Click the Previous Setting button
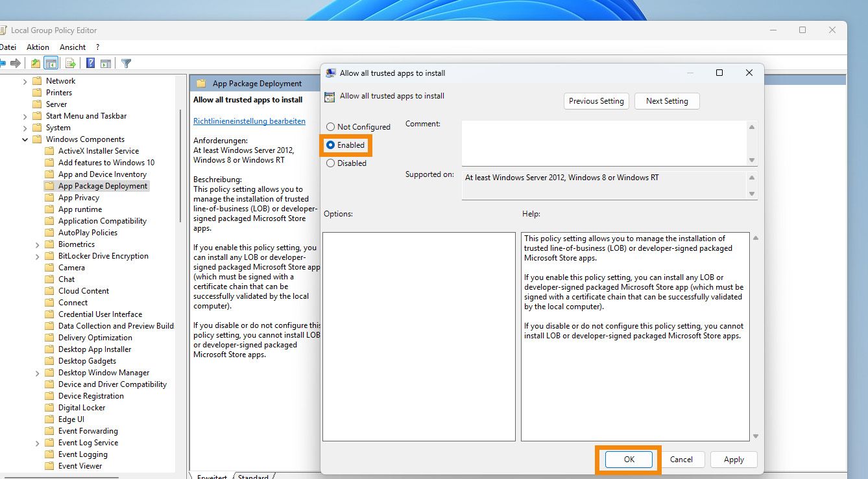This screenshot has width=868, height=479. point(596,101)
